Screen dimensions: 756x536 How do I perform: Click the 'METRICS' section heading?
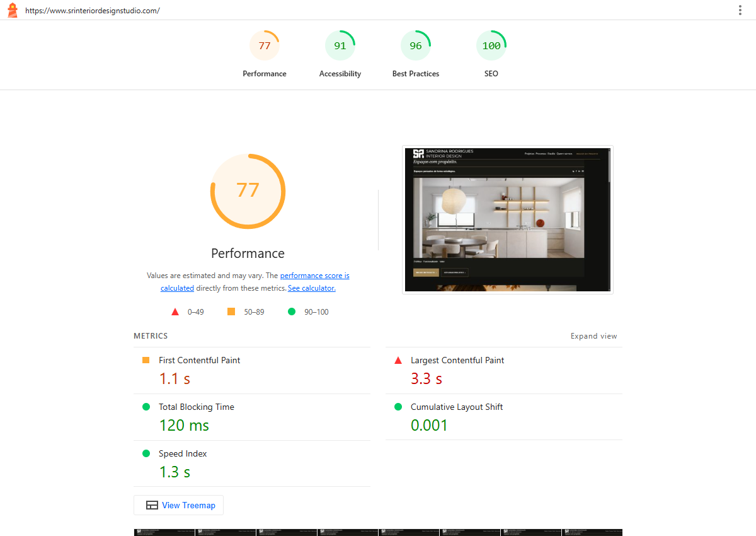coord(151,336)
